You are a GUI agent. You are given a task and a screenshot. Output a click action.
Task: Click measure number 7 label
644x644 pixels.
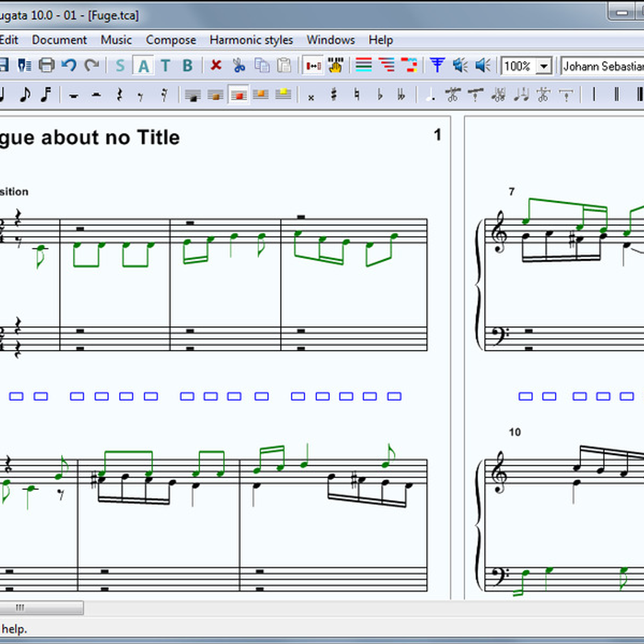(x=512, y=192)
